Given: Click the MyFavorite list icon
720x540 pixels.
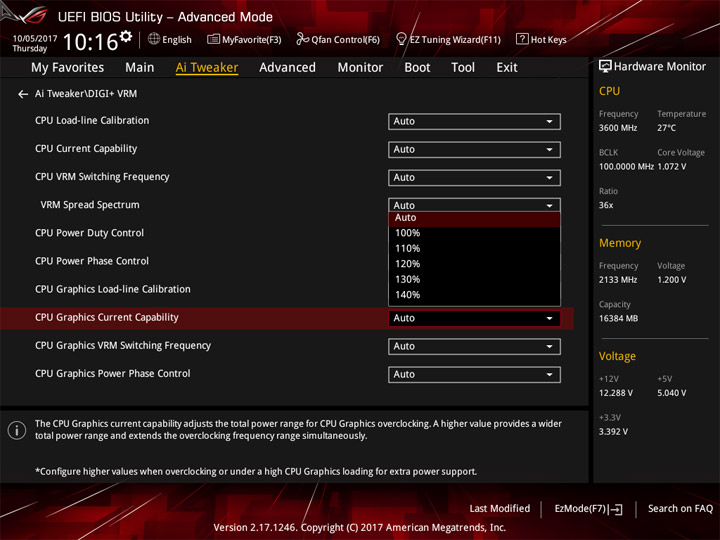Looking at the screenshot, I should pos(213,39).
